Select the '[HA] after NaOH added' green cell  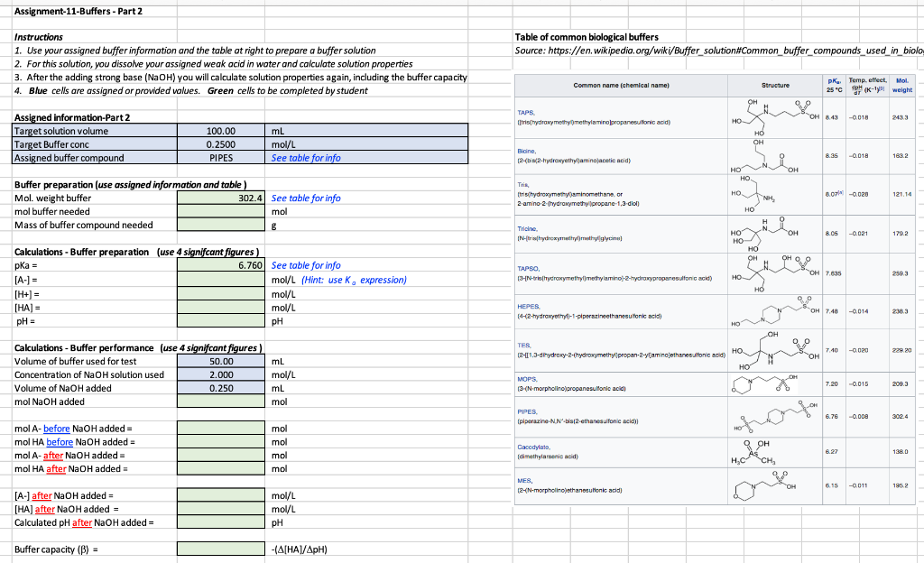coord(221,510)
